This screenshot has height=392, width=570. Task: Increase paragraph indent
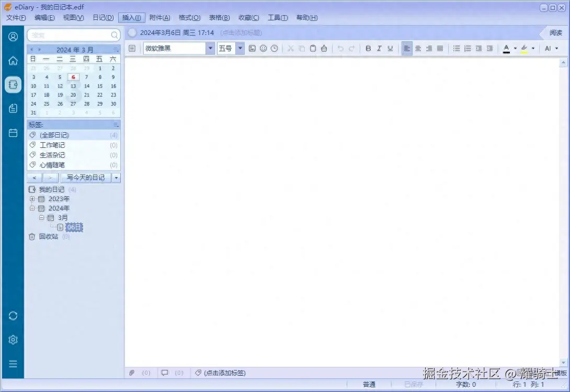tap(490, 48)
